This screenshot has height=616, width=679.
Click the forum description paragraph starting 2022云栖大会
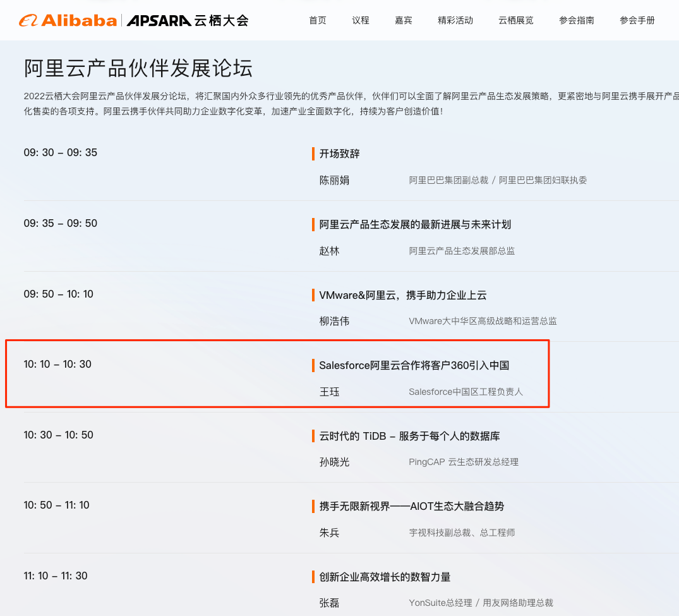[x=351, y=104]
